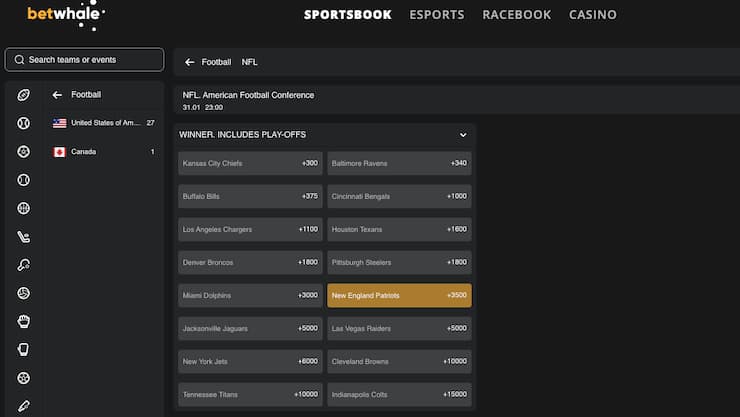Add Miami Dolphins +3000 to betslip
The image size is (740, 417).
pyautogui.click(x=250, y=295)
